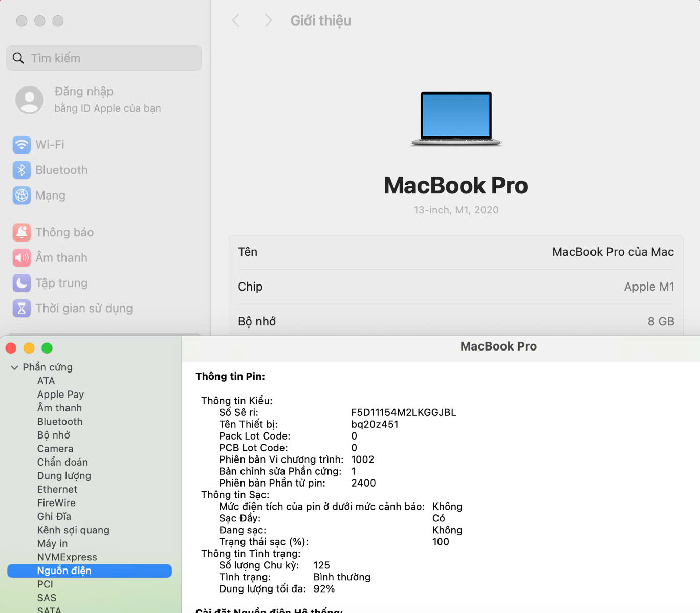Open Âm thanh speaker icon in Settings
Viewport: 700px width, 613px height.
[x=21, y=257]
